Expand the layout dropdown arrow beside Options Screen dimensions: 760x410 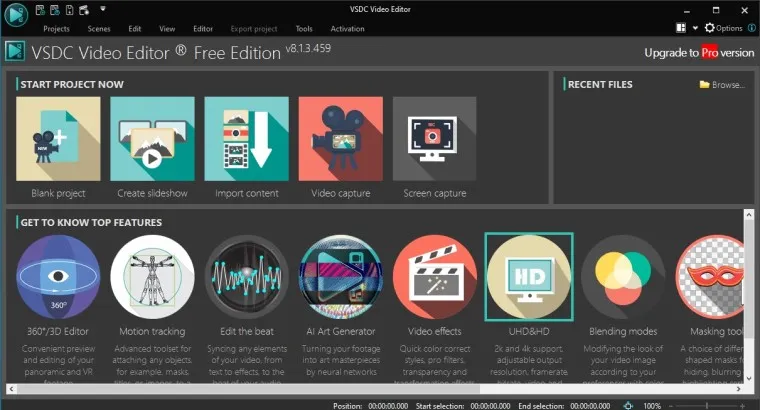pos(695,28)
